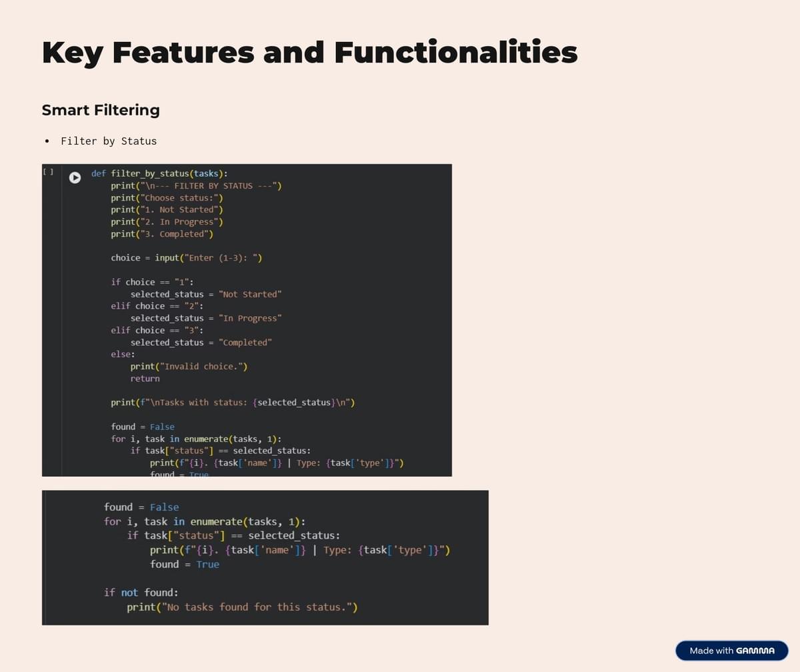The image size is (800, 672).
Task: Click the Filter by Status bullet text
Action: tap(109, 141)
